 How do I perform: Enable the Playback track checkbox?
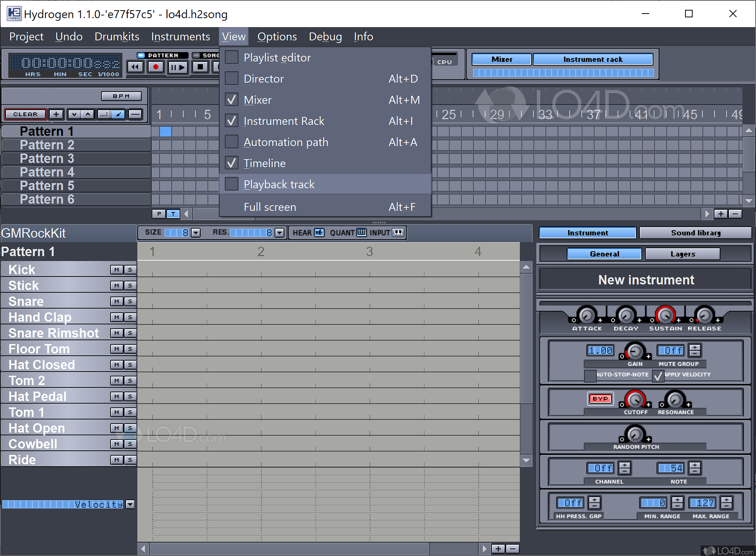(232, 184)
